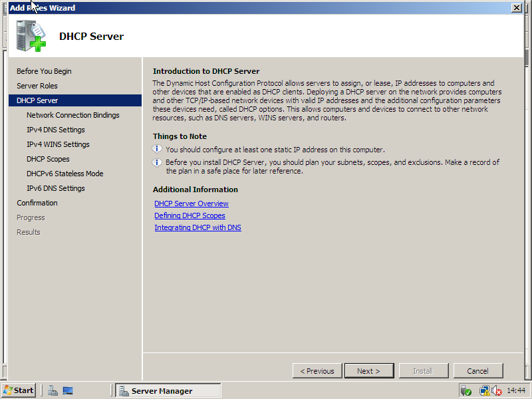Click the Show Desktop quick launch icon
Screen dimensions: 532x399
coord(68,390)
